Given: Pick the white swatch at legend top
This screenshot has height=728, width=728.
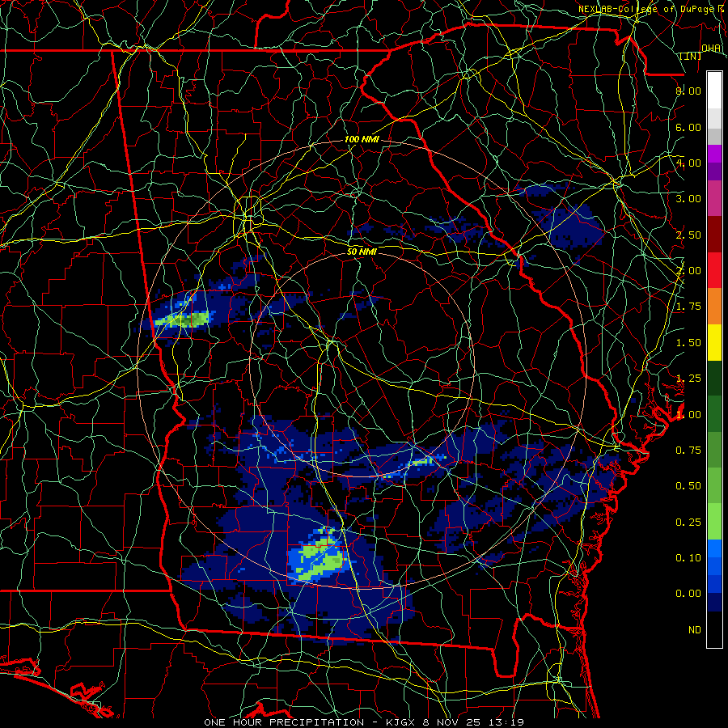Looking at the screenshot, I should click(x=714, y=91).
